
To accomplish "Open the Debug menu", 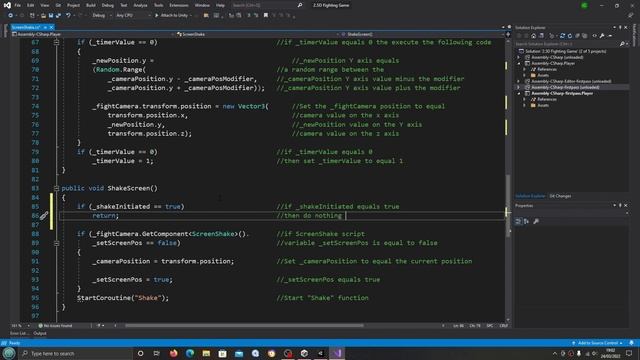I will 108,5.
